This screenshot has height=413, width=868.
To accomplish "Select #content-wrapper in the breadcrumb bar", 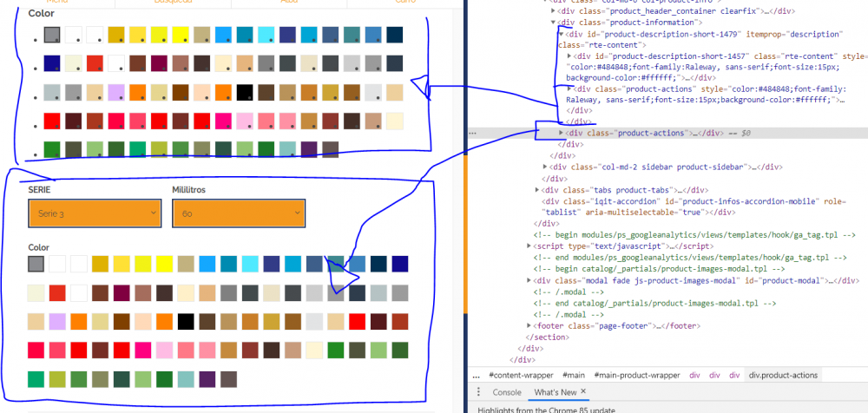I will [x=521, y=376].
